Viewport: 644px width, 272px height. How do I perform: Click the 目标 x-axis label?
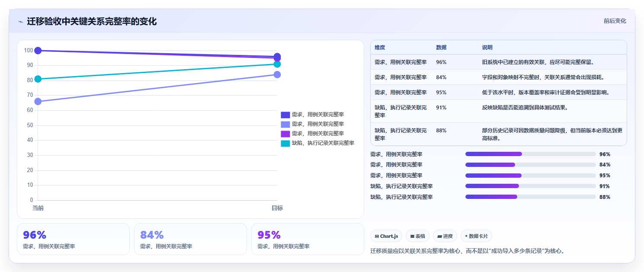coord(277,208)
